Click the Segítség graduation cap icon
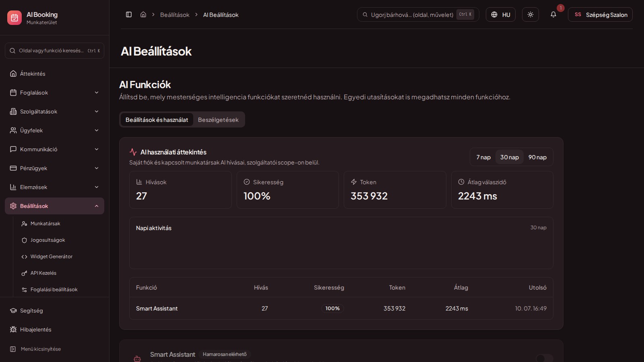This screenshot has height=362, width=644. pos(13,311)
